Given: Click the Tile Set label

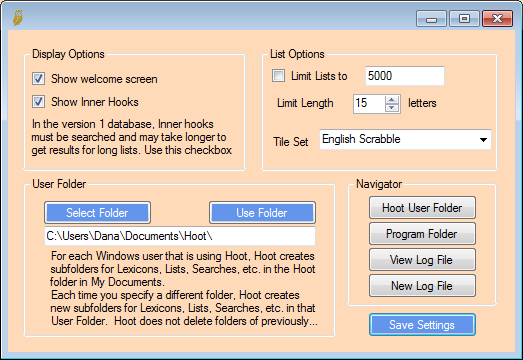Looking at the screenshot, I should point(291,142).
